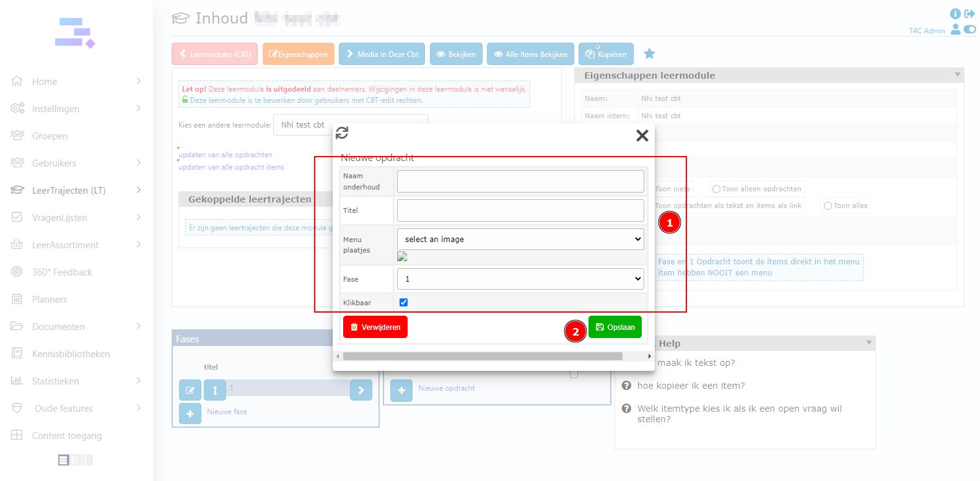Click the dialog's horizontal scrollbar
The width and height of the screenshot is (980, 481).
482,357
